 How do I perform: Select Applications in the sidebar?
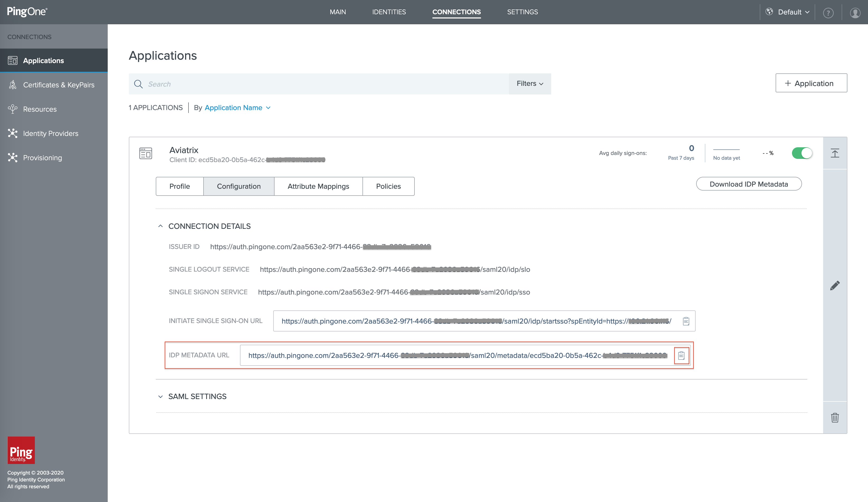click(54, 61)
